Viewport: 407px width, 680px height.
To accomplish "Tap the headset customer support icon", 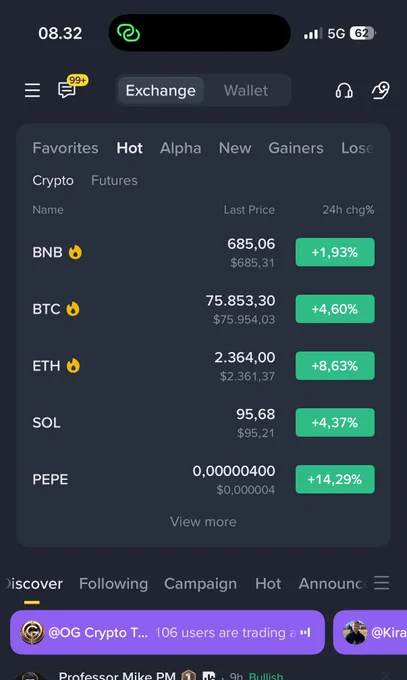I will (x=344, y=90).
